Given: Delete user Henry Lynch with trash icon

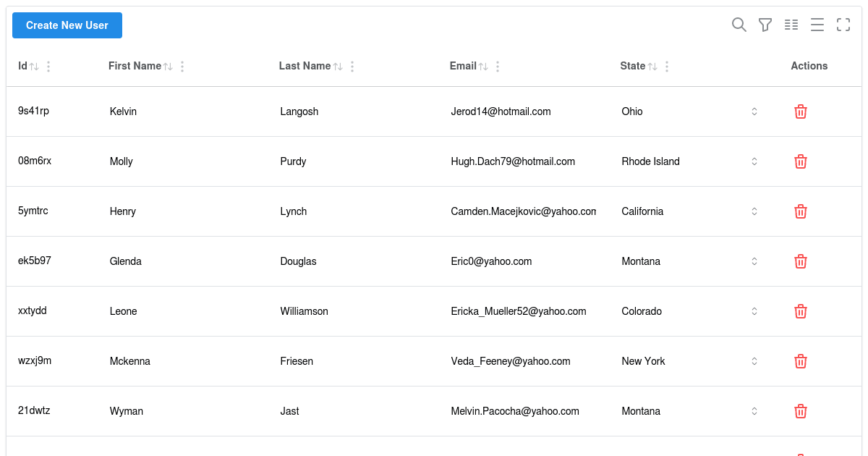Looking at the screenshot, I should [x=801, y=211].
